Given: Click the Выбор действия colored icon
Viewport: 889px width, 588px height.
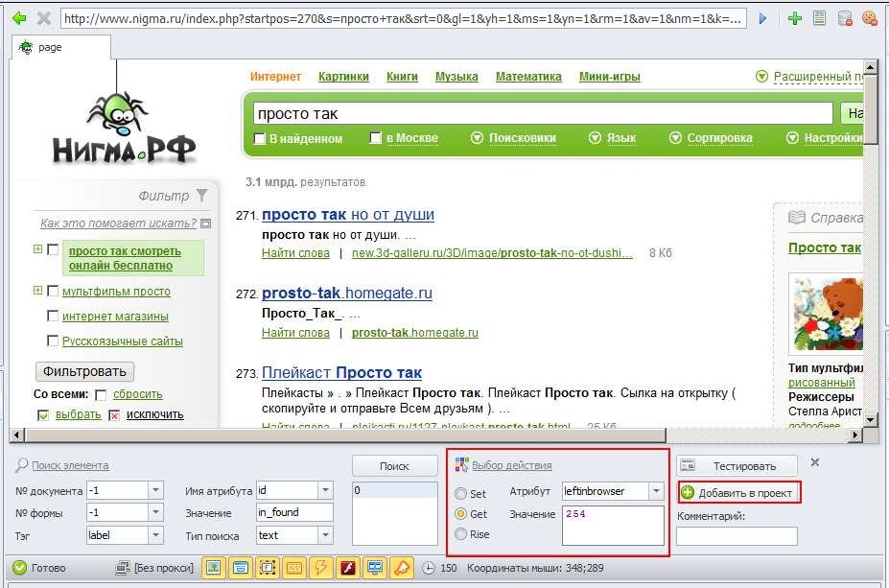Looking at the screenshot, I should 462,465.
